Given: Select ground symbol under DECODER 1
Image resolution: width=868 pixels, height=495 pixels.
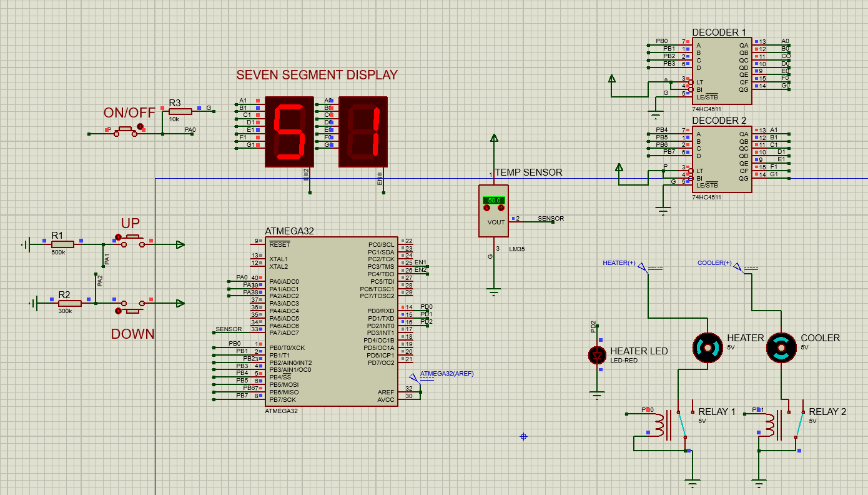Looking at the screenshot, I should click(x=655, y=114).
